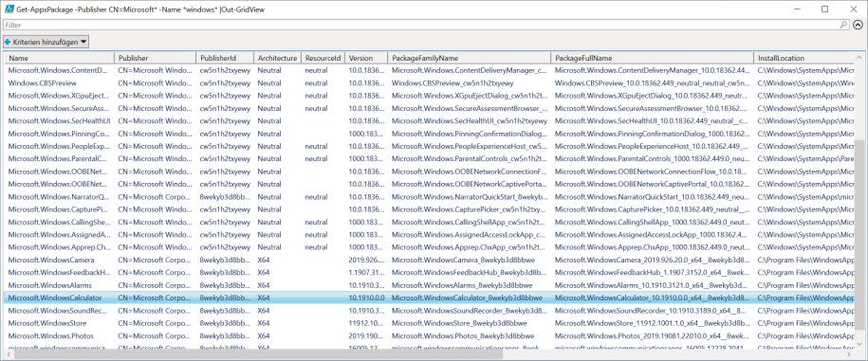Click PackageFullName Microsoft.Windows.ParentalControls cell

pyautogui.click(x=652, y=158)
